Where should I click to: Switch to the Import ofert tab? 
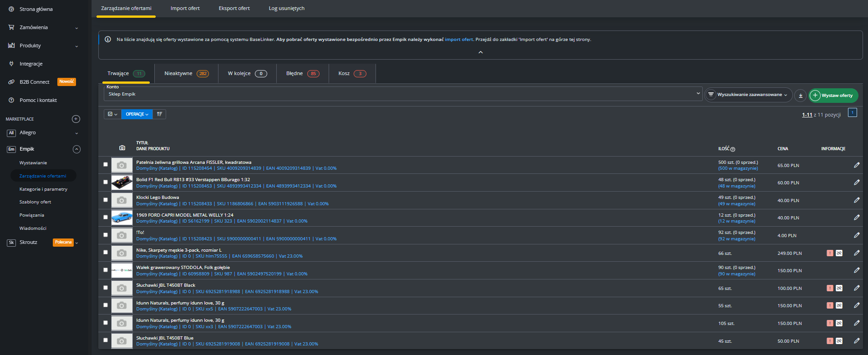tap(185, 8)
